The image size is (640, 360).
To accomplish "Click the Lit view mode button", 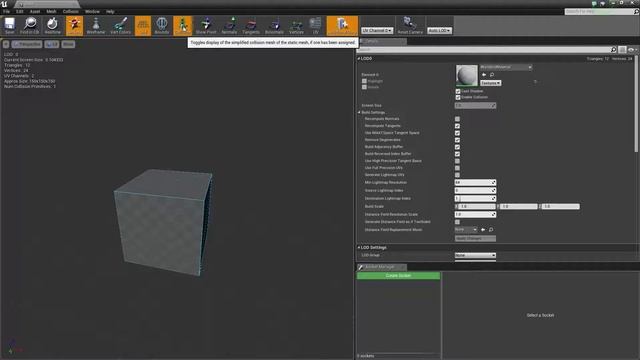I will click(x=52, y=44).
